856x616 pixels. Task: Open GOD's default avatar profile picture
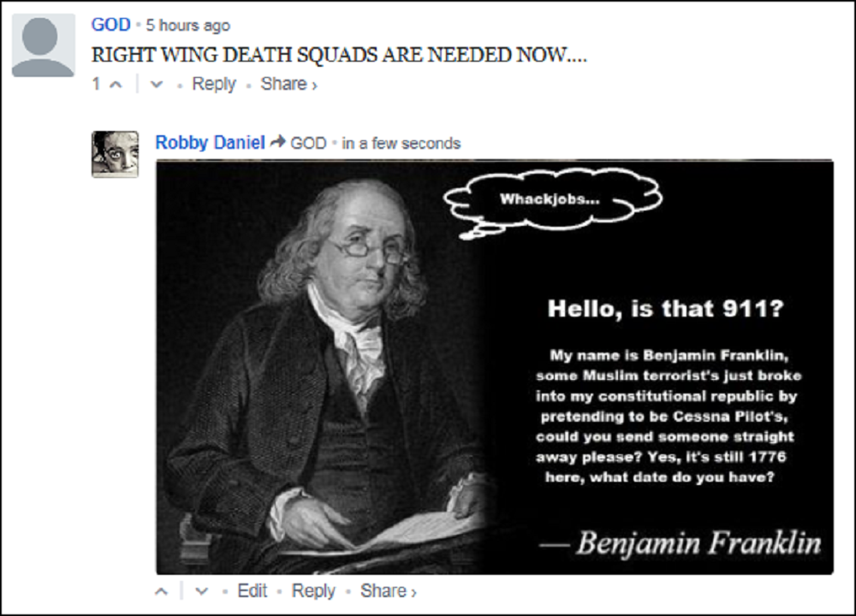click(x=43, y=45)
